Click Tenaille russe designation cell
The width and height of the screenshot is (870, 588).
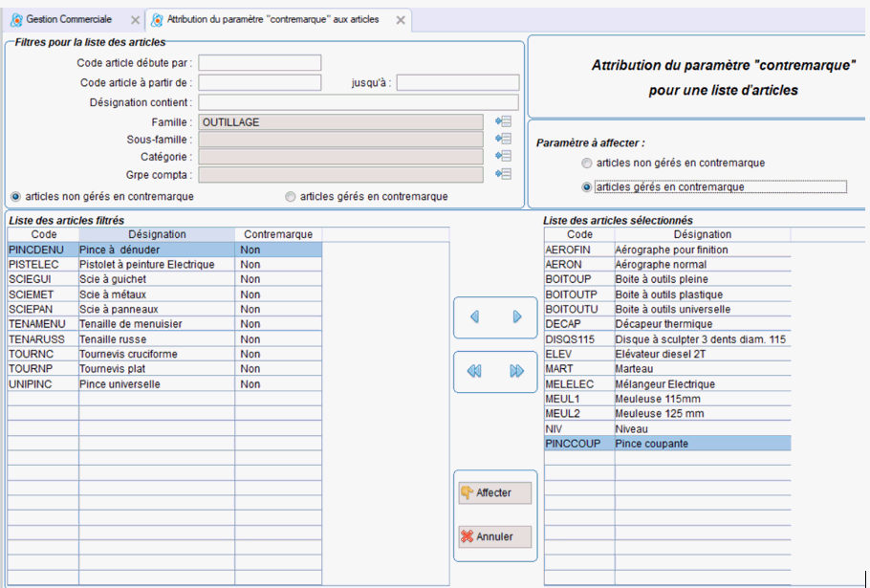tap(157, 338)
